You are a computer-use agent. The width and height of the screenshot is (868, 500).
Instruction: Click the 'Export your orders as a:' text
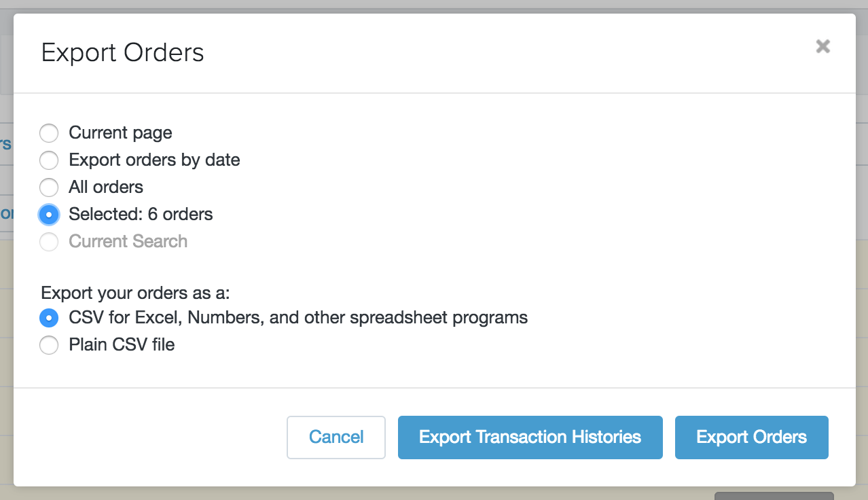point(136,293)
